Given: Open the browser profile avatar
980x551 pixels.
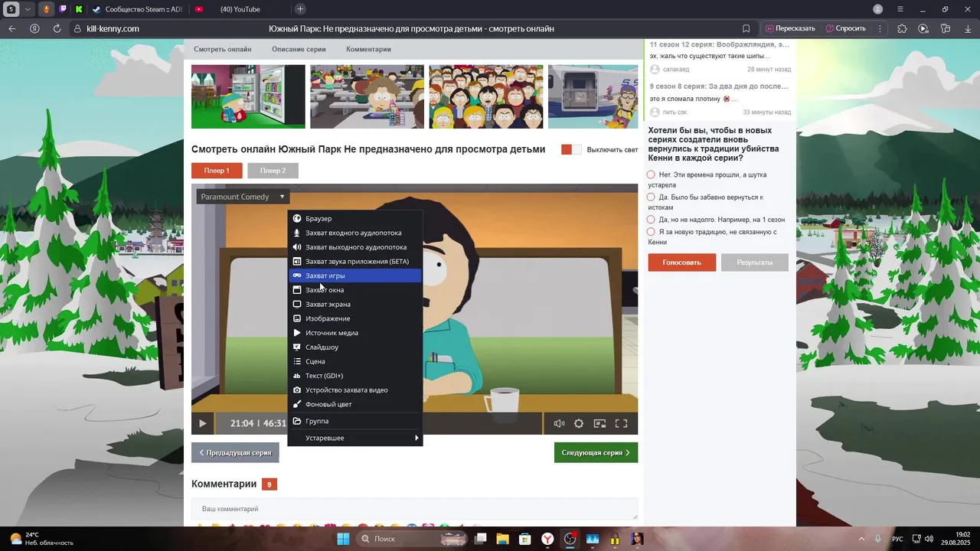Looking at the screenshot, I should coord(878,9).
